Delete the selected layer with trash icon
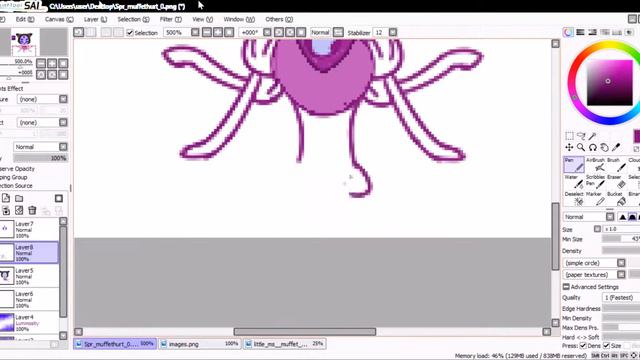The width and height of the screenshot is (640, 360). click(32, 210)
